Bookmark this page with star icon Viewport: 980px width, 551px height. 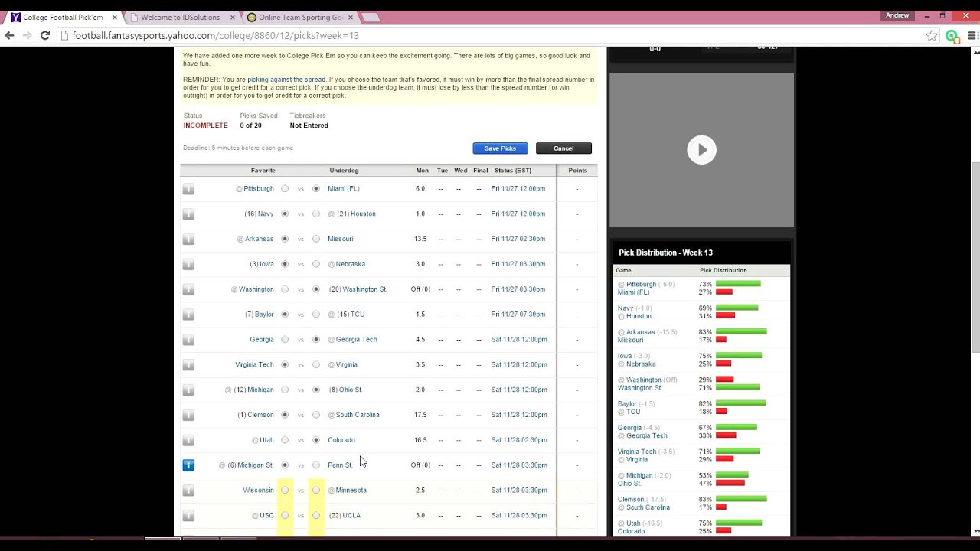tap(932, 35)
